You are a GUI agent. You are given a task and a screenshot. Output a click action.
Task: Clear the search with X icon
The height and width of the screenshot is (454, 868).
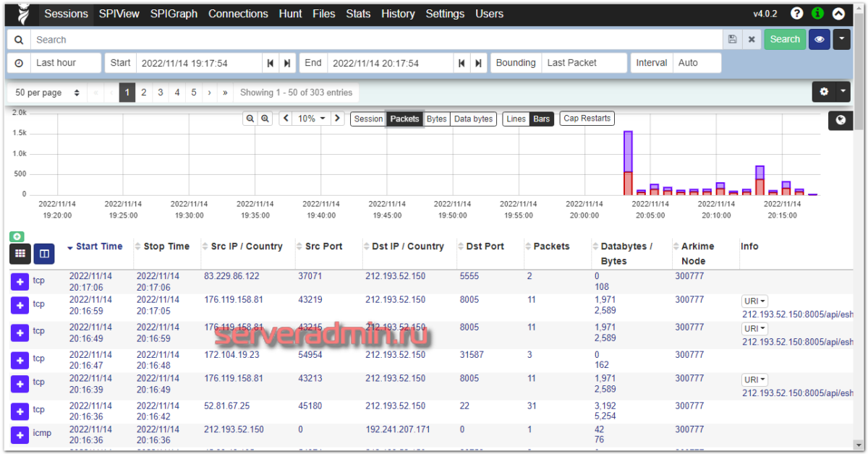tap(752, 40)
